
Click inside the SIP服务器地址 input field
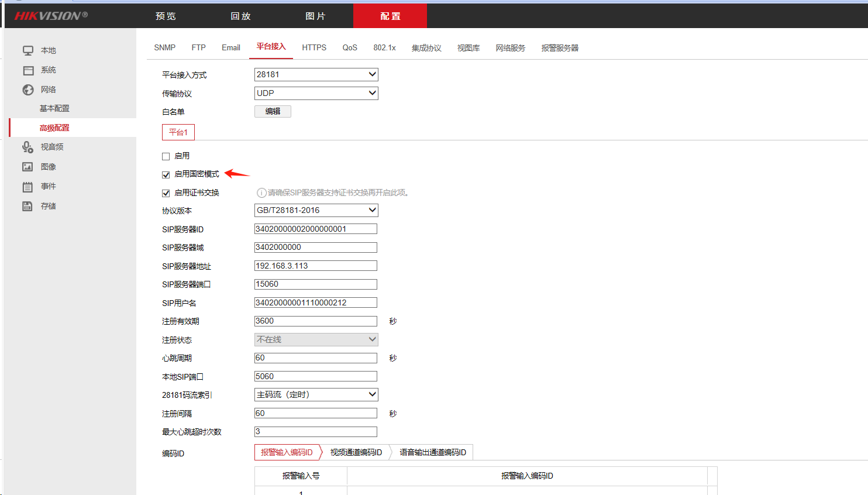[316, 266]
